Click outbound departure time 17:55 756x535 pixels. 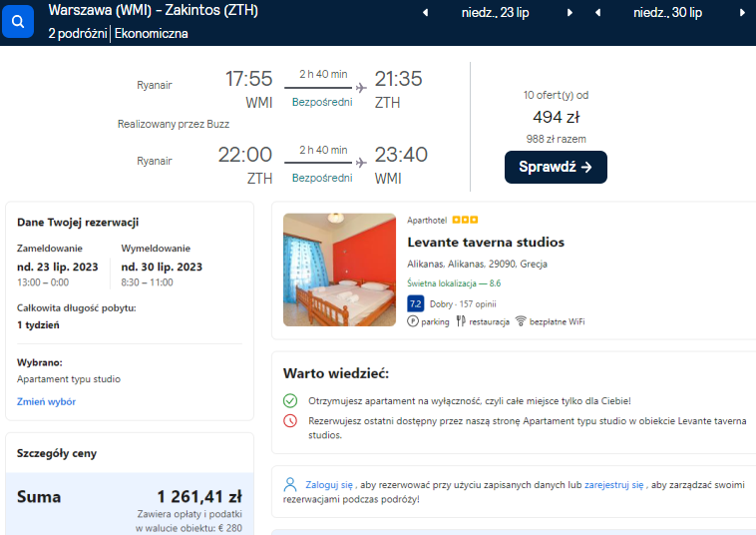pyautogui.click(x=248, y=79)
